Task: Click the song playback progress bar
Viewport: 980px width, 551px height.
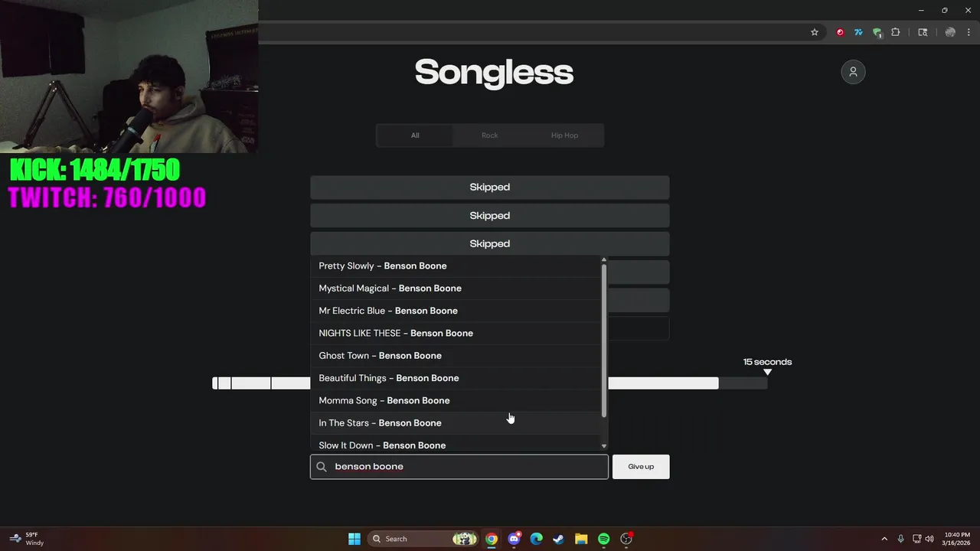Action: [490, 383]
